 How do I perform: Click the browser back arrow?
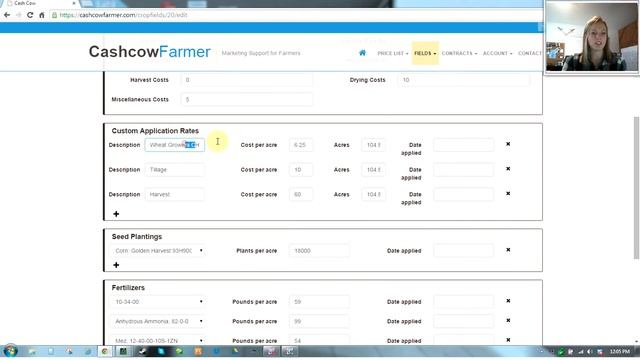click(7, 15)
